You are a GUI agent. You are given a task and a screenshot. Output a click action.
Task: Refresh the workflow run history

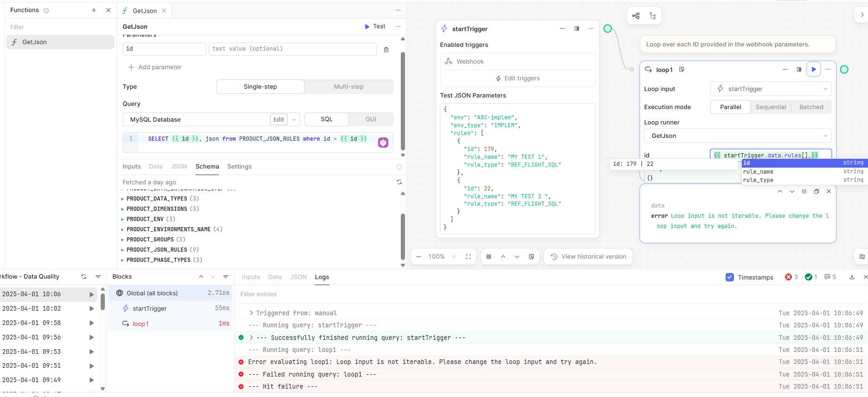point(84,277)
